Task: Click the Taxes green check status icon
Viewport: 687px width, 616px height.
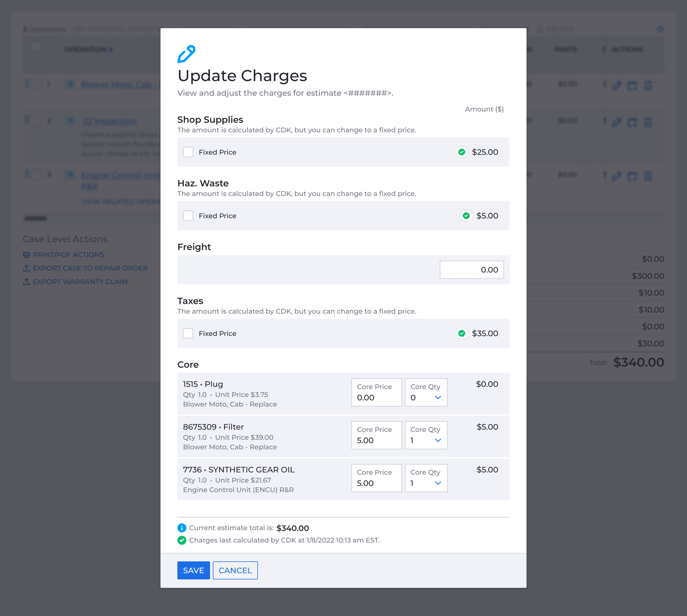Action: click(x=461, y=333)
